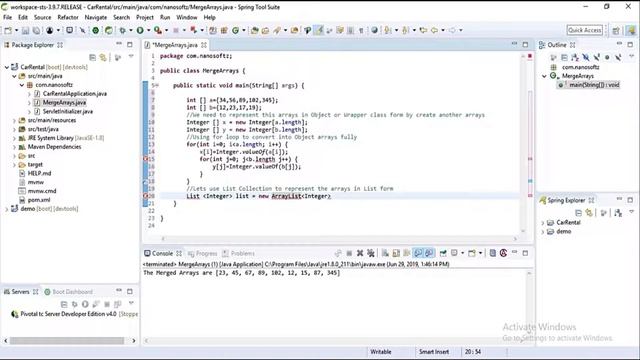Close the MergeArrays.java editor tab

click(x=204, y=45)
